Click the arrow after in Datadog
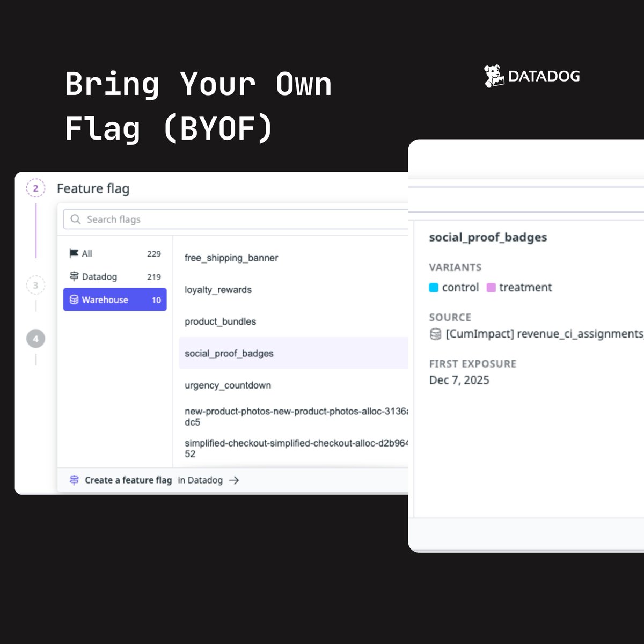Image resolution: width=644 pixels, height=644 pixels. point(234,480)
